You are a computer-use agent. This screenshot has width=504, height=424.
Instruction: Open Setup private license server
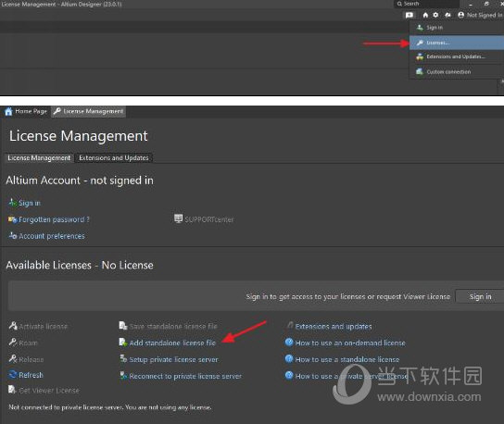pyautogui.click(x=173, y=359)
